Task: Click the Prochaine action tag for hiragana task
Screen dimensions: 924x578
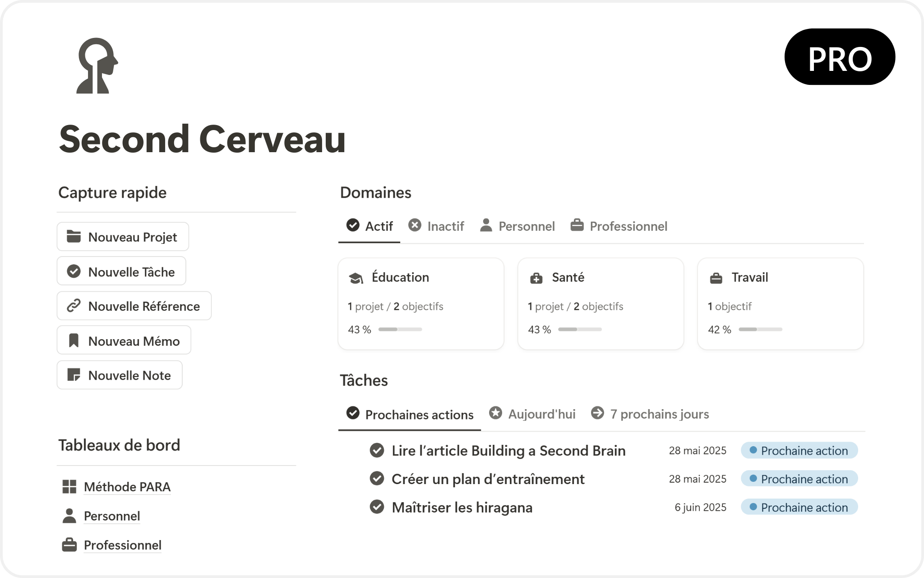Action: click(799, 507)
